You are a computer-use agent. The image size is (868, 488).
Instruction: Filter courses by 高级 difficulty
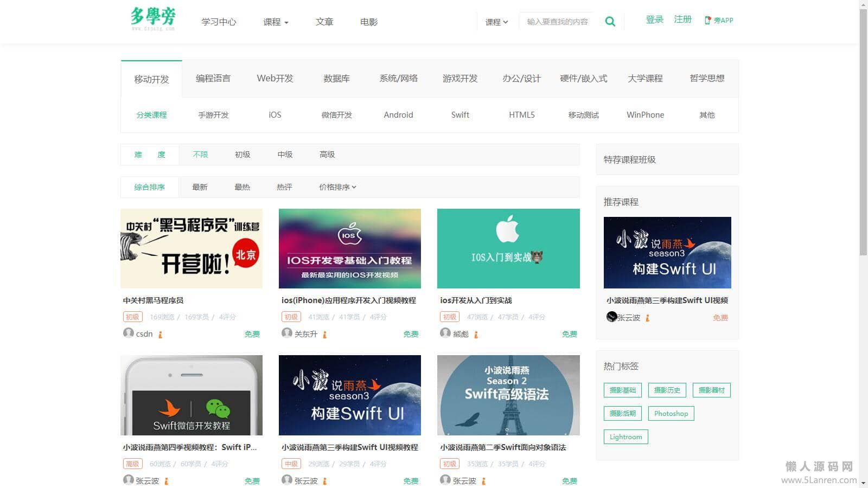tap(327, 155)
